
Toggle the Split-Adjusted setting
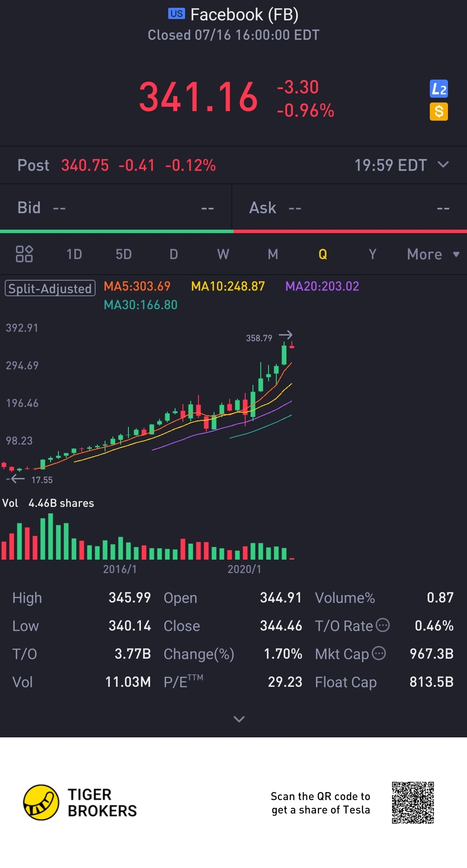click(50, 288)
